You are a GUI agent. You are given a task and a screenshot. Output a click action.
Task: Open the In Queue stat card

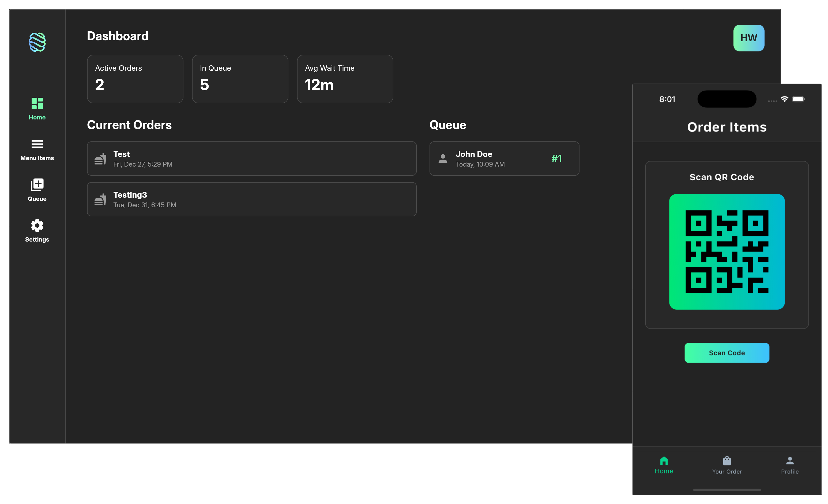tap(240, 79)
